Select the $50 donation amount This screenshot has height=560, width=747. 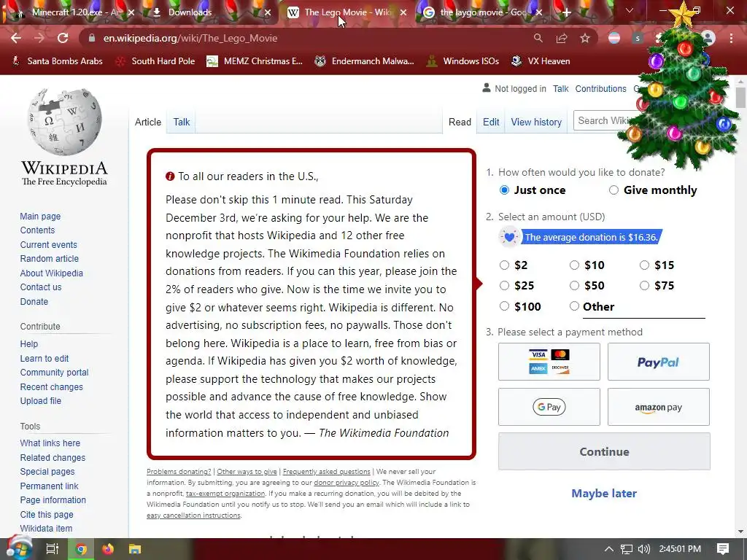[x=575, y=285]
